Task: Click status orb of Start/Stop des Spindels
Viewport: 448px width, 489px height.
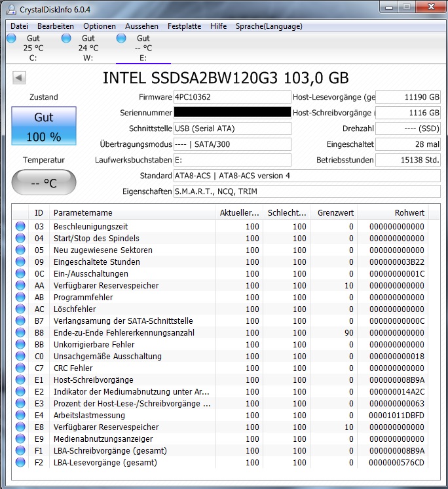Action: [20, 238]
